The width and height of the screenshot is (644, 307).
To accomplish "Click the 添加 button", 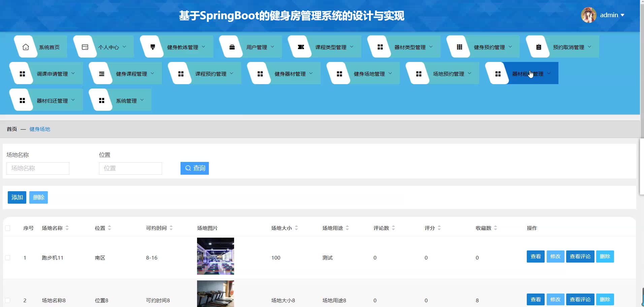I will click(x=17, y=197).
